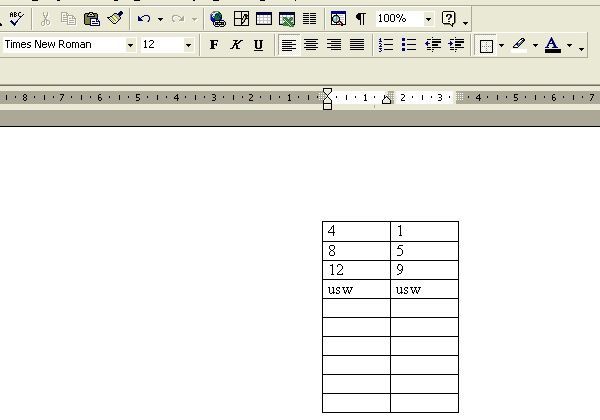Center align the text
This screenshot has width=600, height=420.
point(311,45)
